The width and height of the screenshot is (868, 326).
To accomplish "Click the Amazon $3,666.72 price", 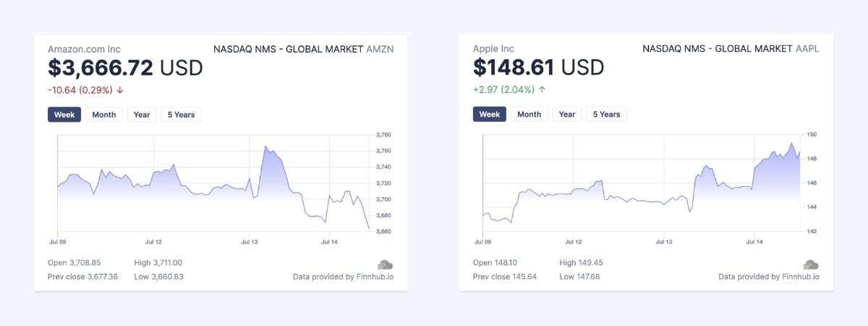I will pos(101,68).
